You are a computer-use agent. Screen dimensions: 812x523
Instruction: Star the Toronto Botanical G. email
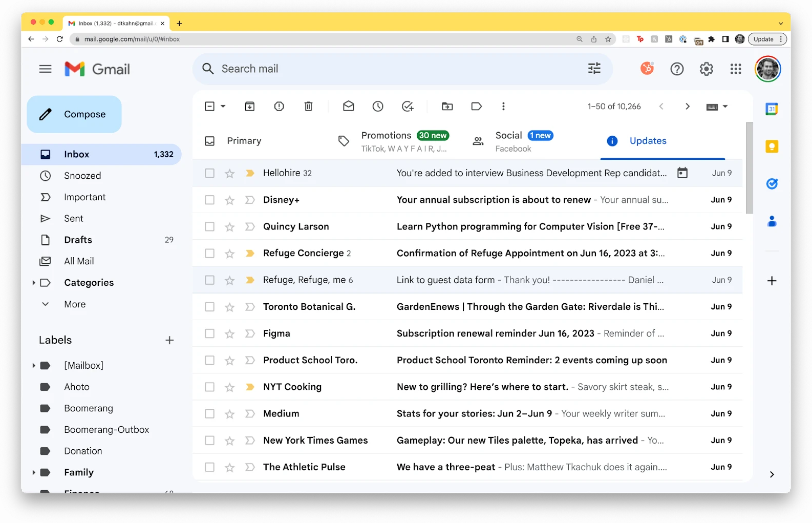click(230, 307)
